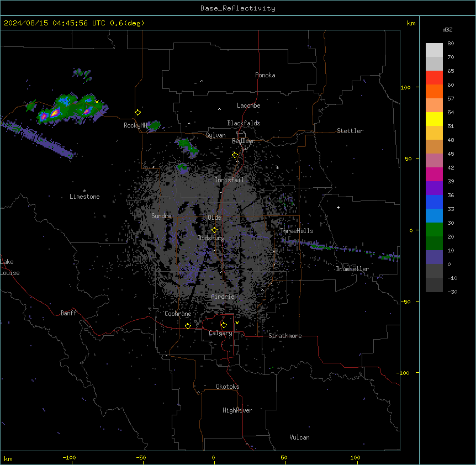Click the km label at top right
This screenshot has height=465, width=476.
(411, 23)
